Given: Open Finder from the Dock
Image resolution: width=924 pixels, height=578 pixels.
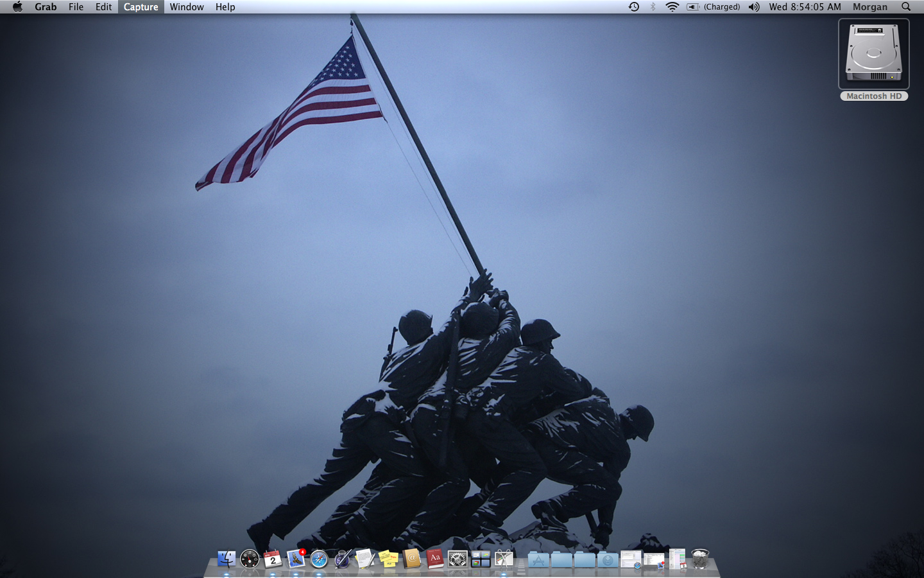Looking at the screenshot, I should point(227,559).
